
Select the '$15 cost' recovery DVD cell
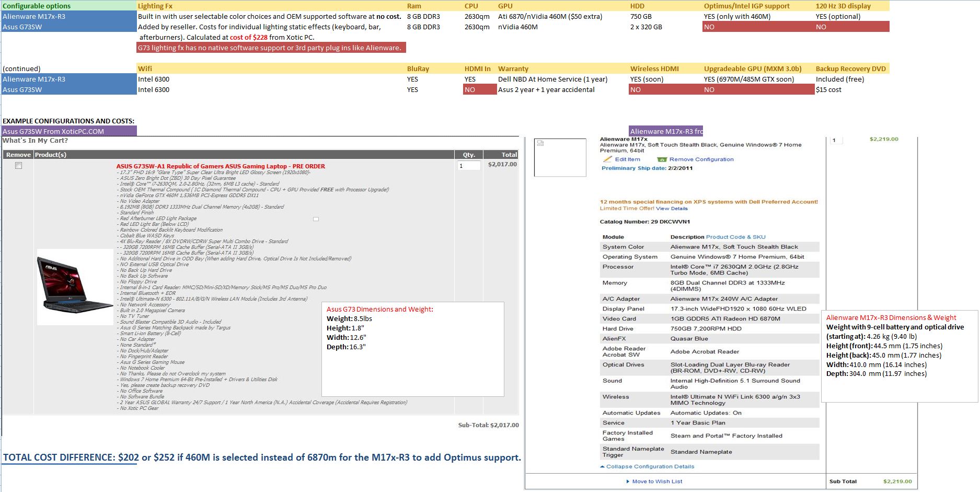(852, 89)
